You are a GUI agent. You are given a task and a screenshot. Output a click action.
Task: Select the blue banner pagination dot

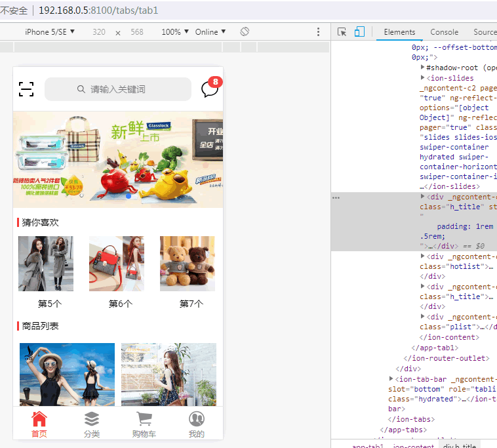tap(129, 196)
